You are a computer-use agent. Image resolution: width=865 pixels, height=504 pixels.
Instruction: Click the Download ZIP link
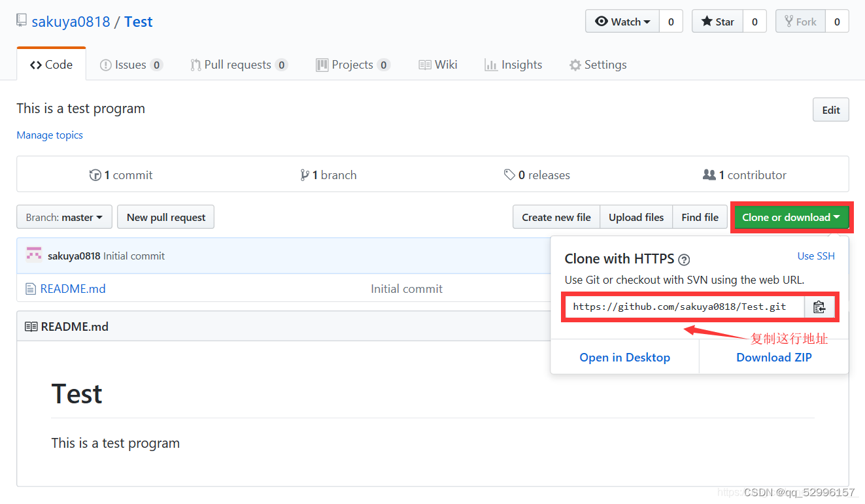[x=774, y=358]
